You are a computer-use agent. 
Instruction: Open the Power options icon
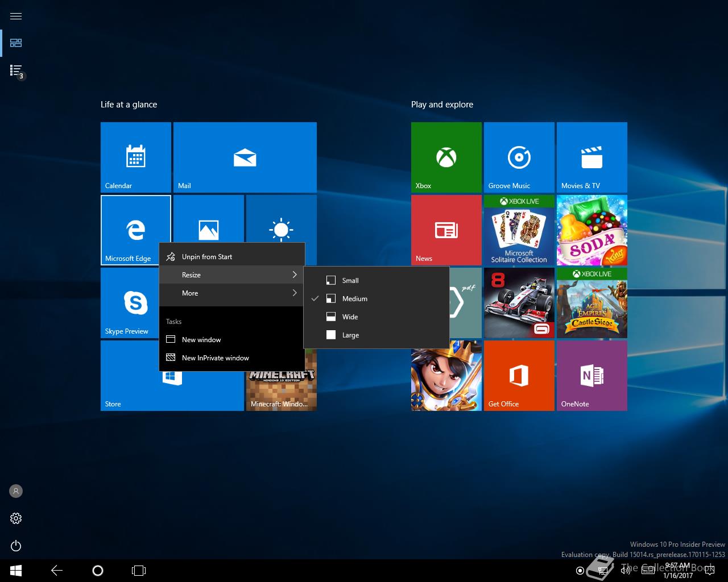(x=16, y=546)
